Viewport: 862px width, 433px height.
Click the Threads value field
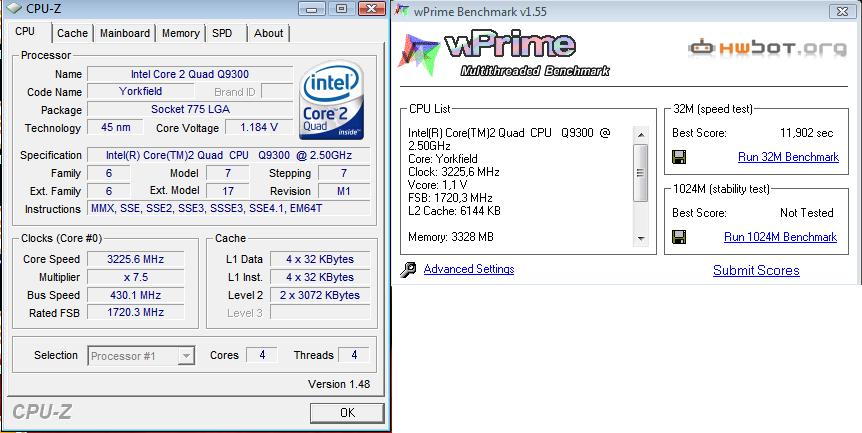[353, 355]
